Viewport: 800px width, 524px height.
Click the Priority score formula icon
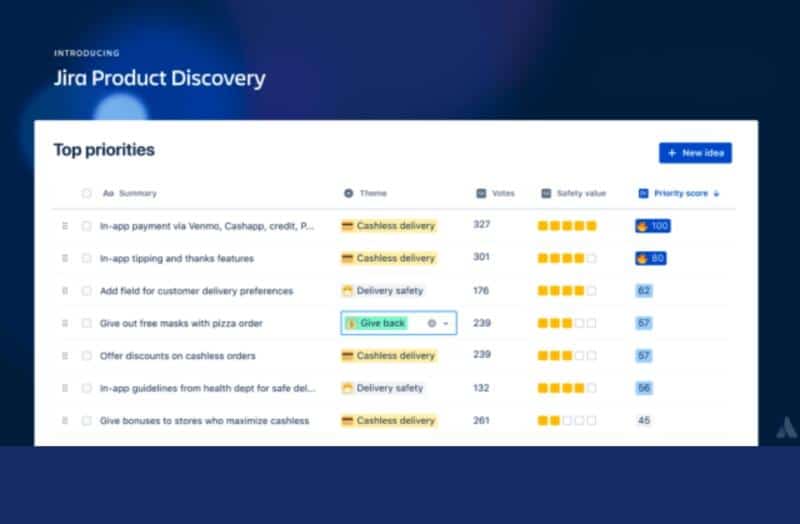click(643, 193)
